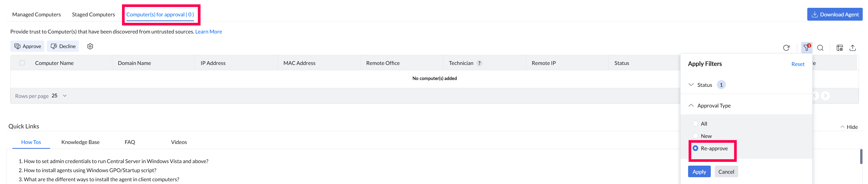Switch to Managed Computers tab

coord(36,14)
